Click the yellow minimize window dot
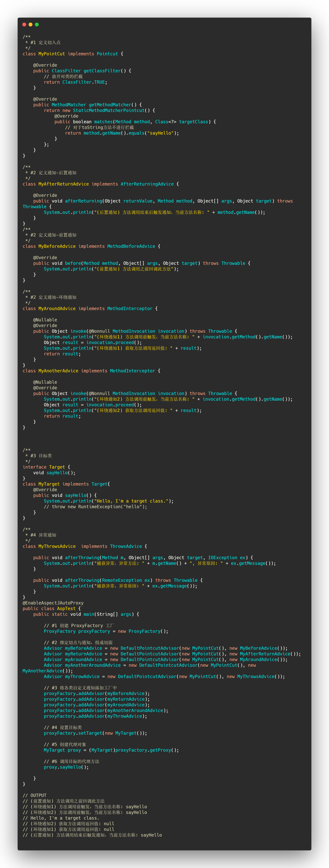Image resolution: width=329 pixels, height=868 pixels. (x=30, y=25)
